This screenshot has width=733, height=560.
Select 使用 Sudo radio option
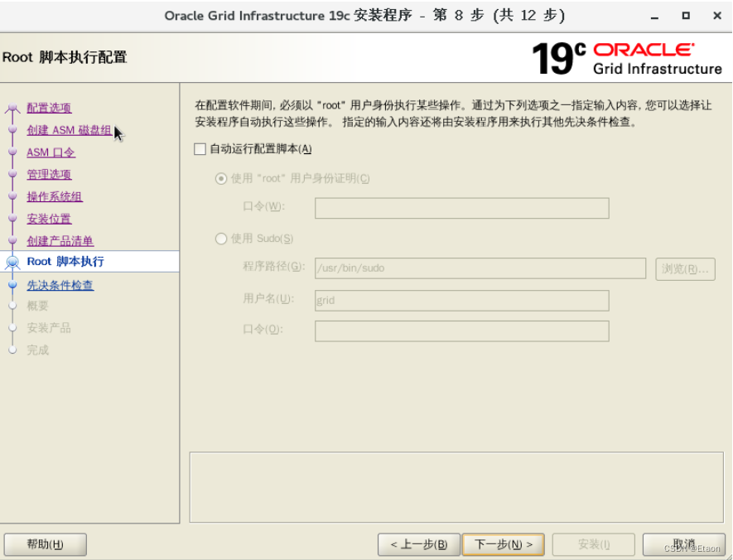[x=221, y=239]
